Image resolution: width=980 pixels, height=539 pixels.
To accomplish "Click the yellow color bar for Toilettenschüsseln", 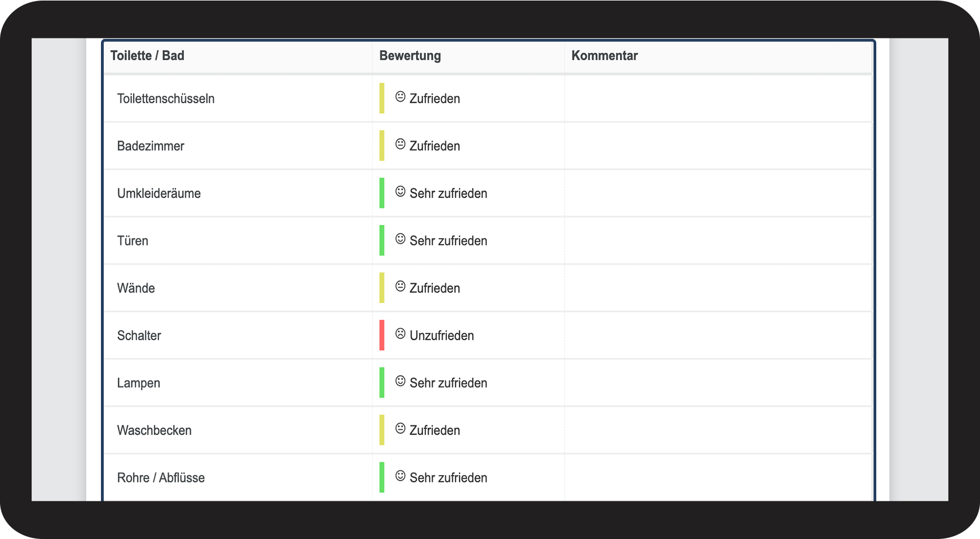I will [x=382, y=98].
